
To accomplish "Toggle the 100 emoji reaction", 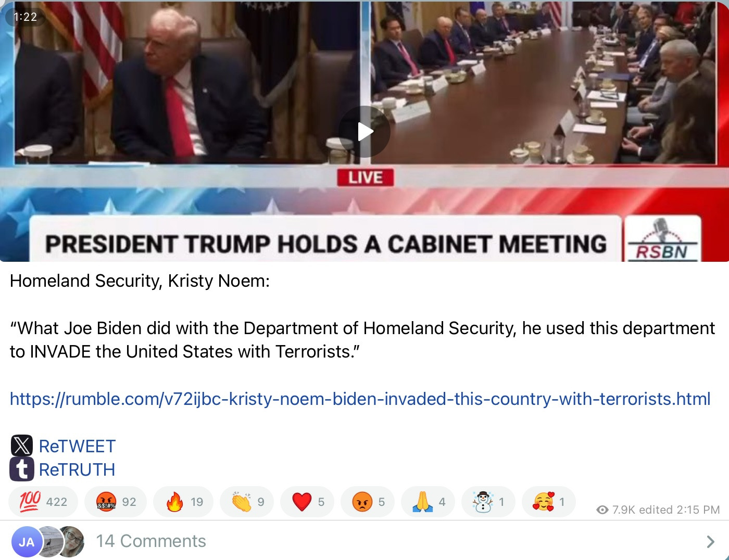I will click(43, 502).
